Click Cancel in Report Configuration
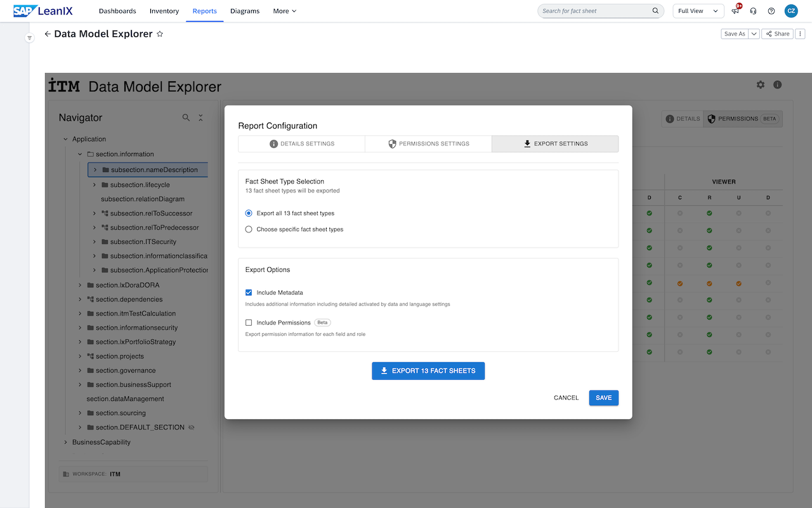The image size is (812, 508). click(x=566, y=398)
